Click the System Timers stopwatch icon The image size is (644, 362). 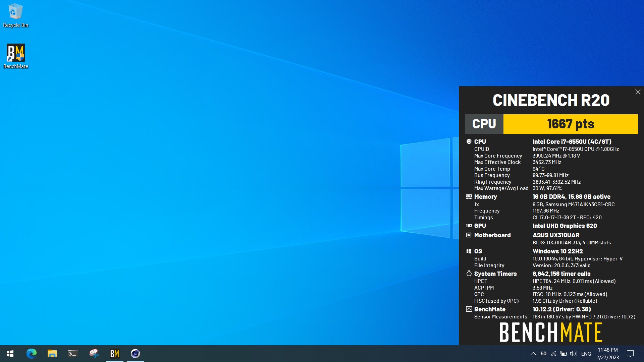[x=469, y=274]
